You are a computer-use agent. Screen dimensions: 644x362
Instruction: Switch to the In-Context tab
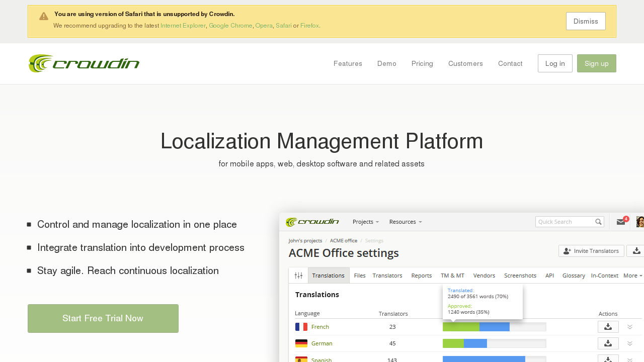[605, 276]
